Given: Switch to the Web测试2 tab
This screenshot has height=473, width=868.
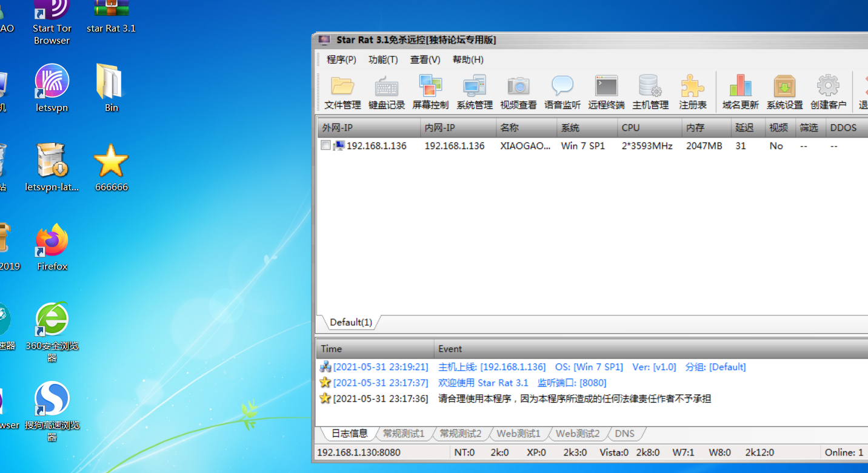Looking at the screenshot, I should point(578,433).
